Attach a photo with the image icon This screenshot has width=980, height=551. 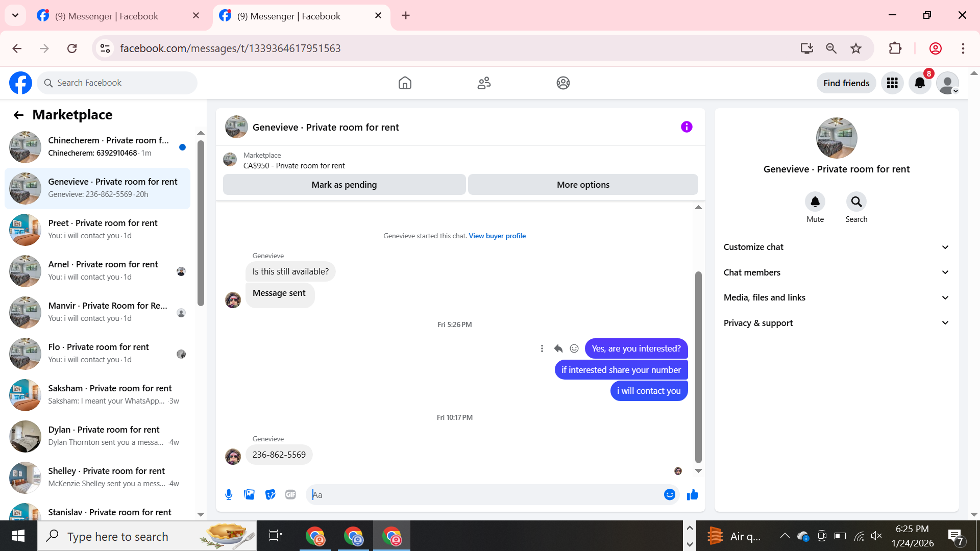click(249, 494)
